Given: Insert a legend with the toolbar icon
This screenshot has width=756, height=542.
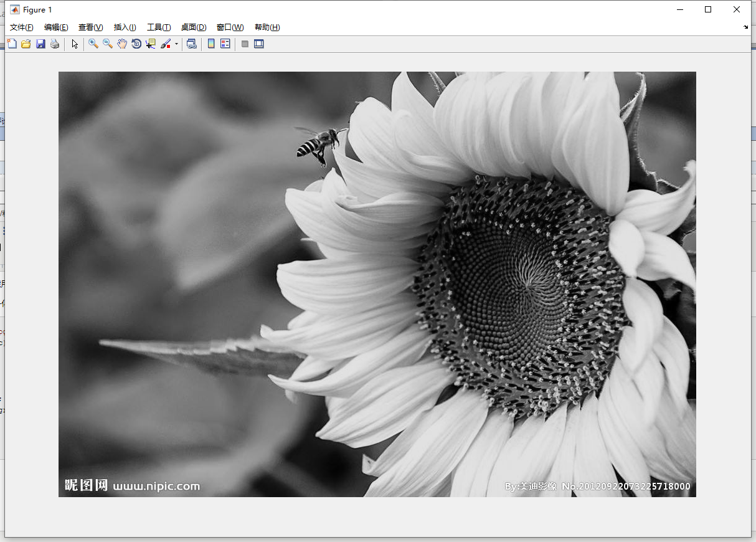Looking at the screenshot, I should point(225,44).
